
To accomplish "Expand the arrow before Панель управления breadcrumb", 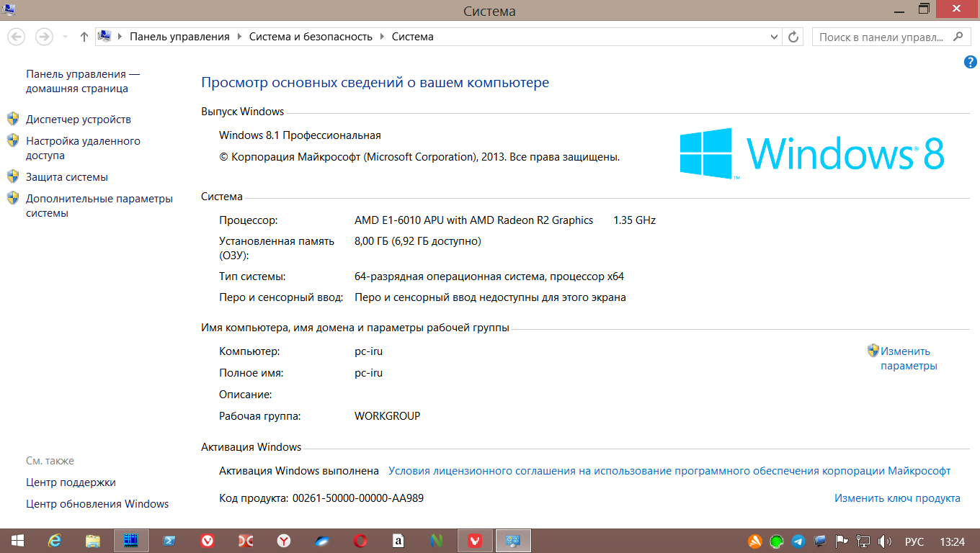I will coord(120,37).
